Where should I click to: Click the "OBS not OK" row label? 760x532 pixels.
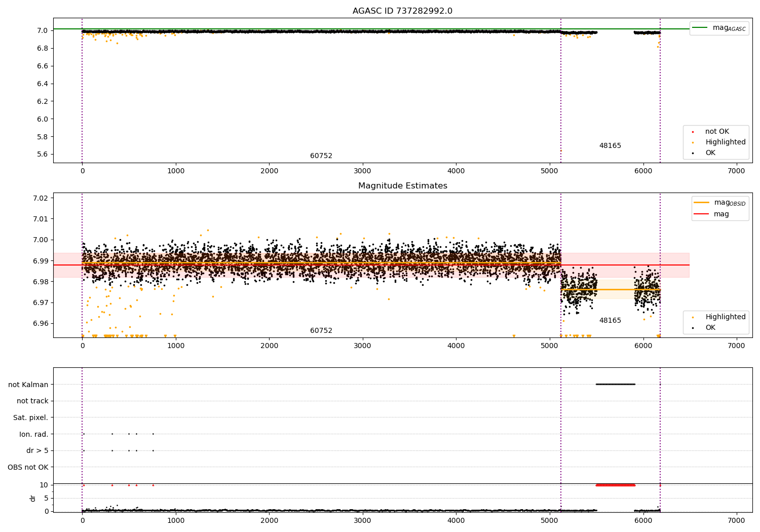28,467
